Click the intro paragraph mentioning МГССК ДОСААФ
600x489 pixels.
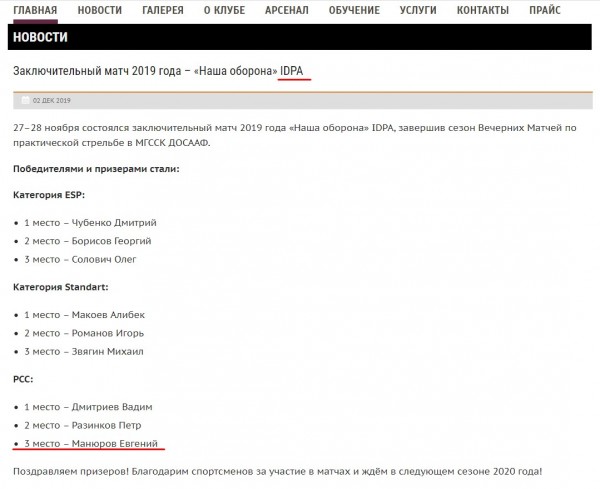pyautogui.click(x=295, y=135)
